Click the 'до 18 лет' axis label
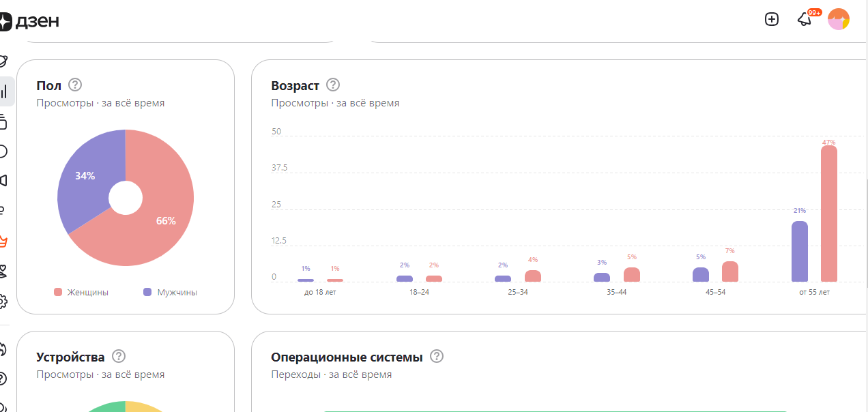 tap(320, 292)
